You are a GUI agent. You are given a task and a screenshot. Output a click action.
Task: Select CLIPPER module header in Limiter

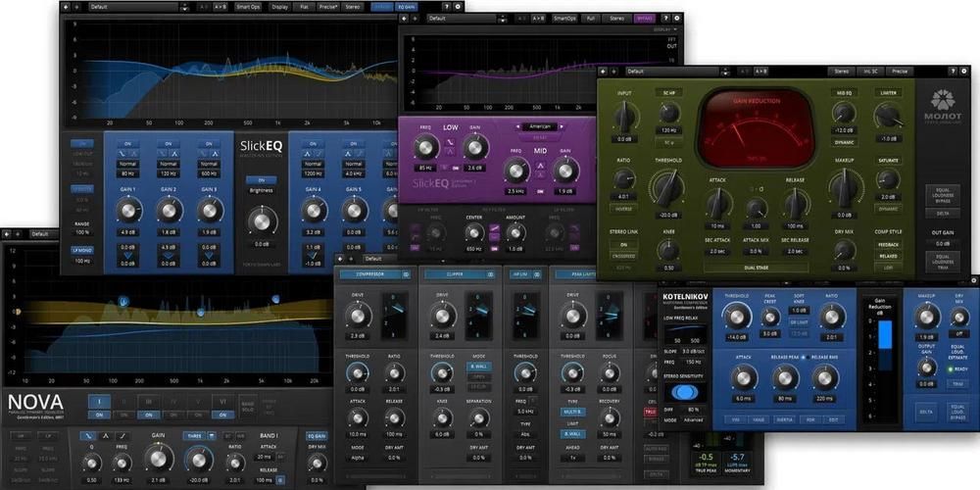(x=455, y=274)
